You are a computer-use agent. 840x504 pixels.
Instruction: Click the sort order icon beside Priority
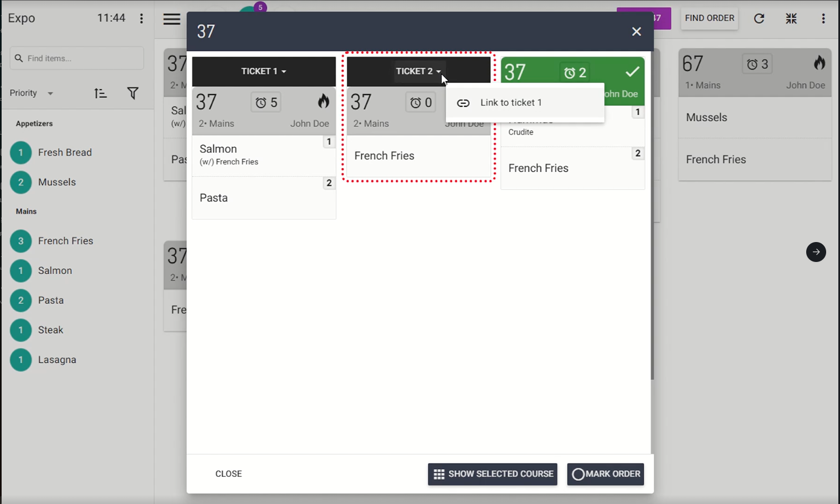[x=100, y=93]
